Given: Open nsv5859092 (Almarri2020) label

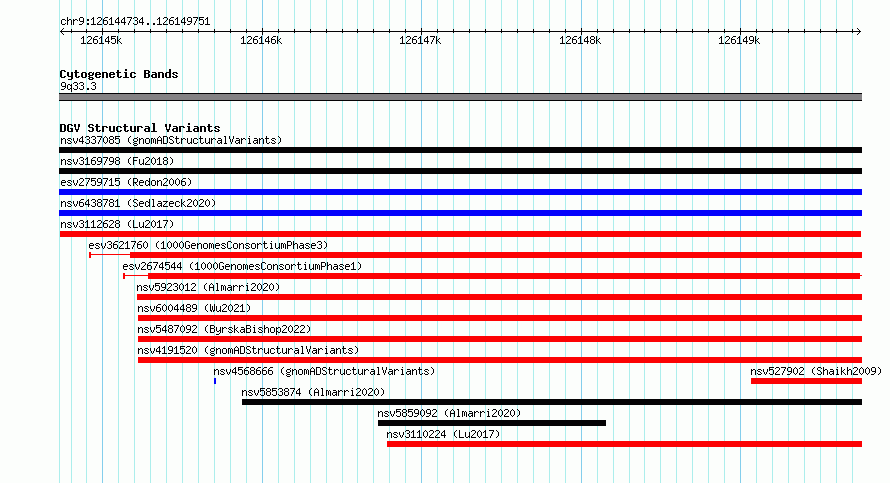Looking at the screenshot, I should point(449,413).
